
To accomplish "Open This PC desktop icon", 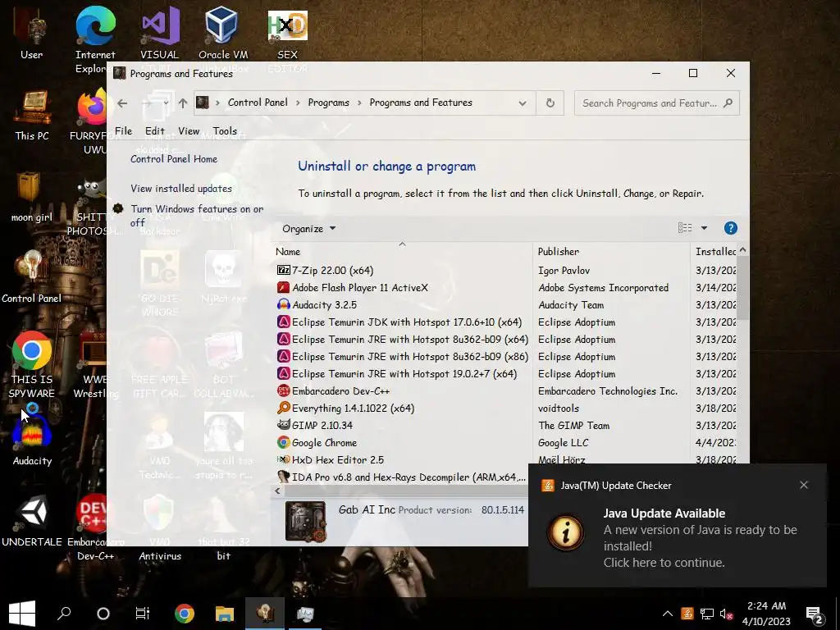I will (32, 115).
